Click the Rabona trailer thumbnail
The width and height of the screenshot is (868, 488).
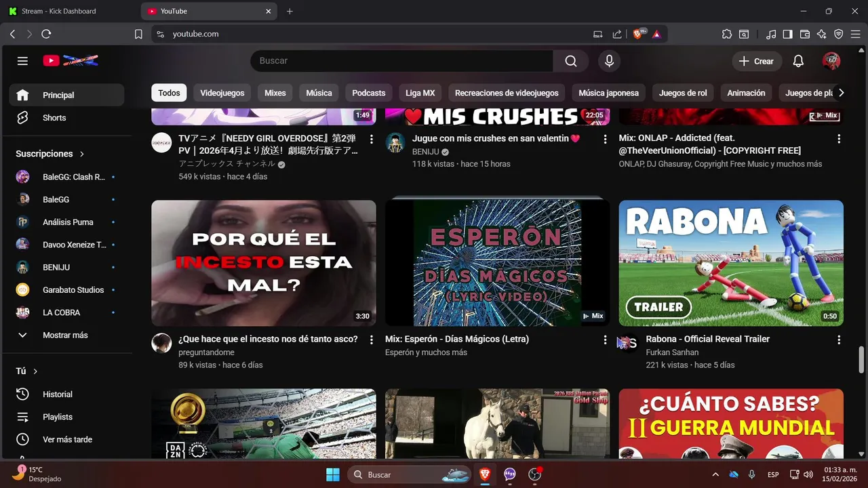click(731, 263)
